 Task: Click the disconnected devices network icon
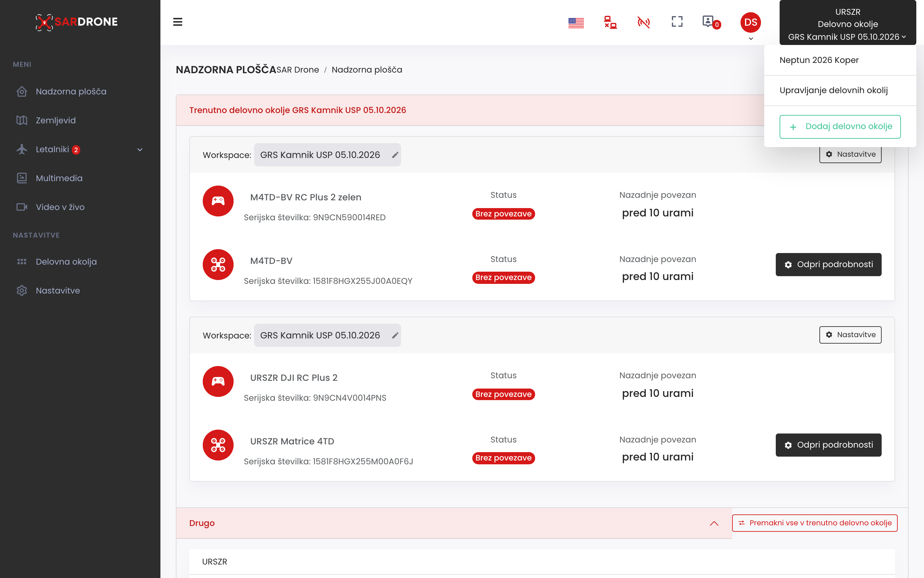[x=610, y=22]
